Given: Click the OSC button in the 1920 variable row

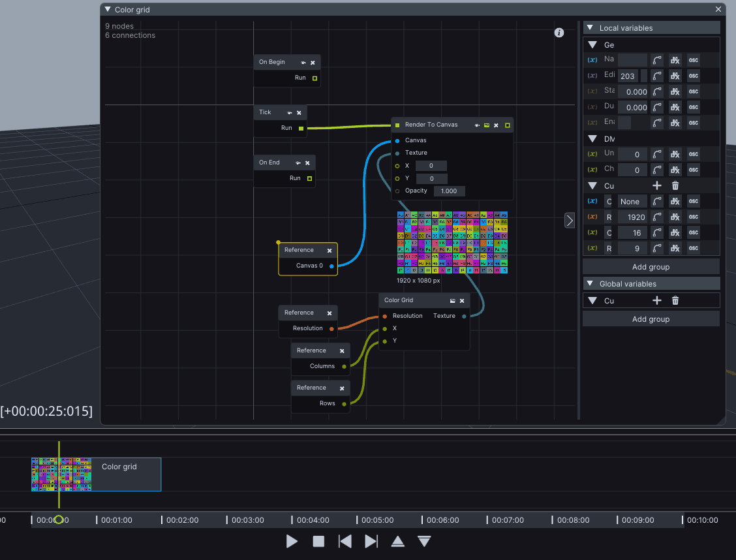Looking at the screenshot, I should [693, 217].
